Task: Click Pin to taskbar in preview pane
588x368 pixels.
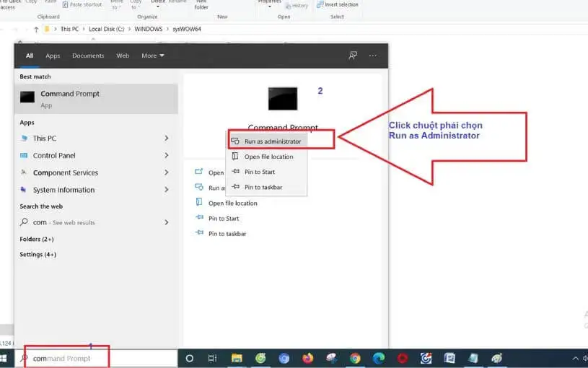Action: pyautogui.click(x=221, y=234)
